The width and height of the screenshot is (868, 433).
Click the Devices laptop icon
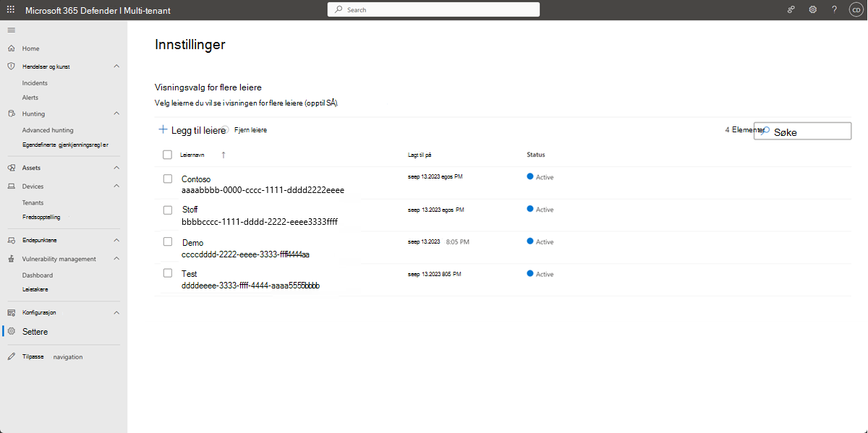point(11,187)
